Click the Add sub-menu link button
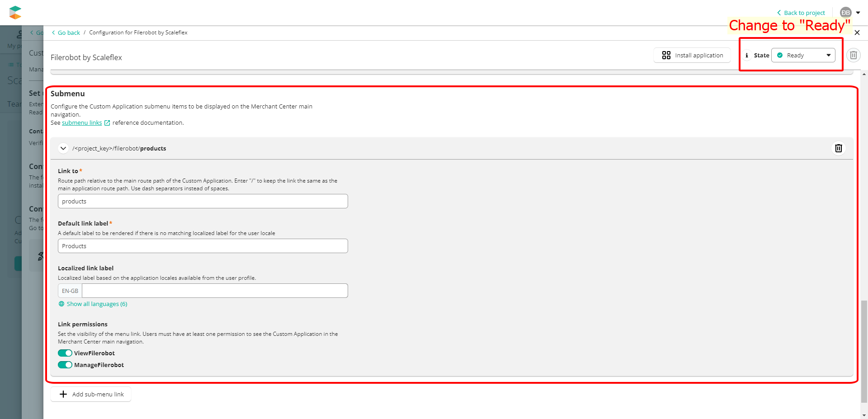Viewport: 868px width, 419px height. click(91, 394)
